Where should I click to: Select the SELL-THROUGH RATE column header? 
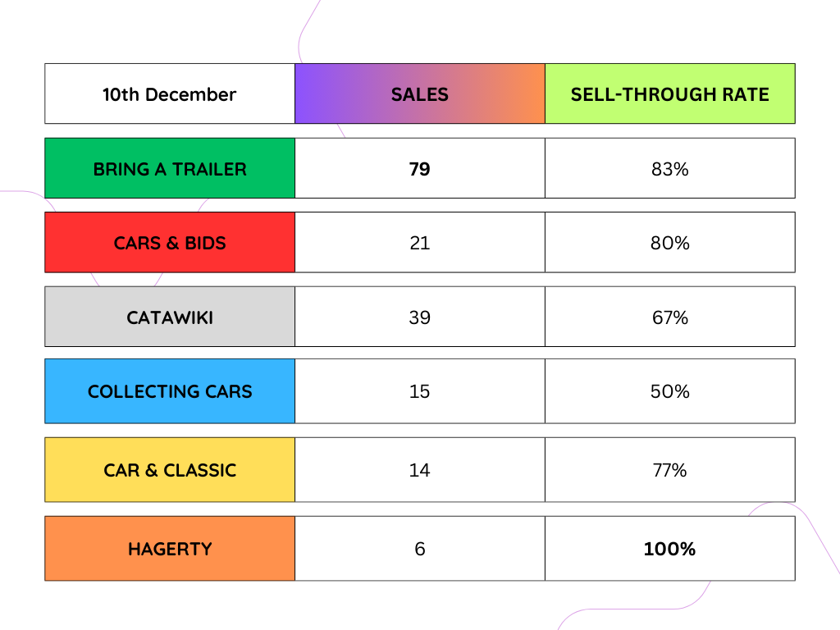pos(669,94)
